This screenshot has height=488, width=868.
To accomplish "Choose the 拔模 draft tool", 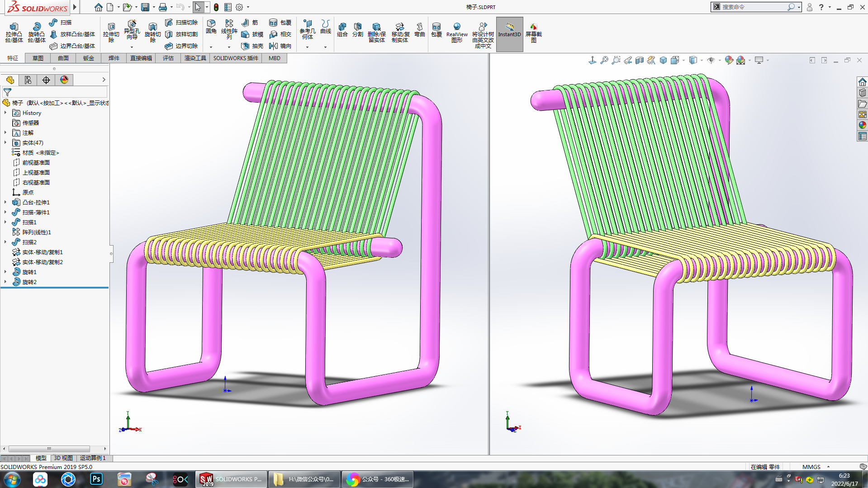I will pyautogui.click(x=252, y=34).
